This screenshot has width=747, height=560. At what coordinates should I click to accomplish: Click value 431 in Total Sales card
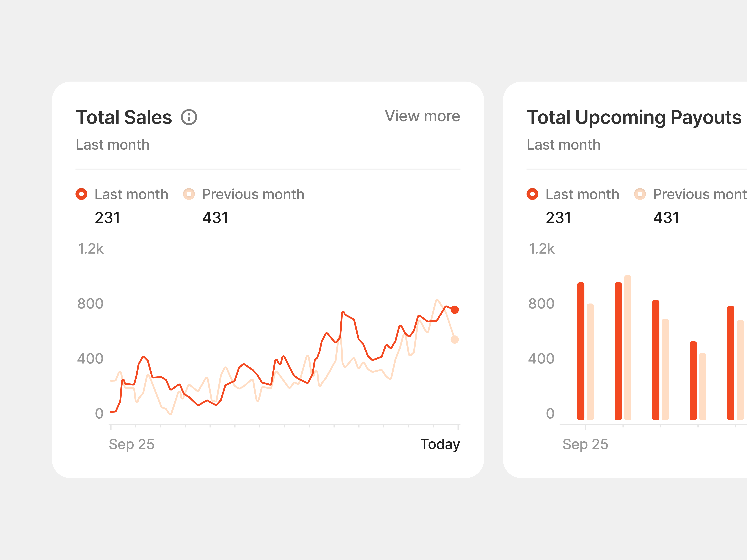tap(215, 218)
